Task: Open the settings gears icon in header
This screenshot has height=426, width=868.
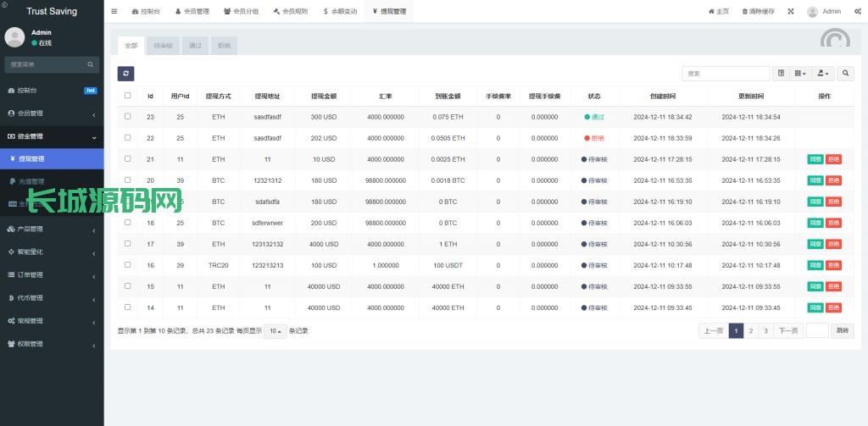Action: (x=858, y=12)
